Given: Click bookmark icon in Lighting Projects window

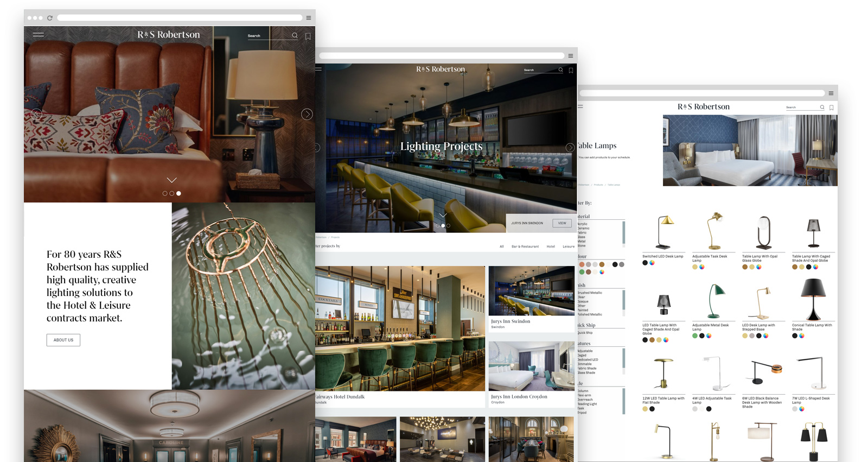Looking at the screenshot, I should 571,70.
